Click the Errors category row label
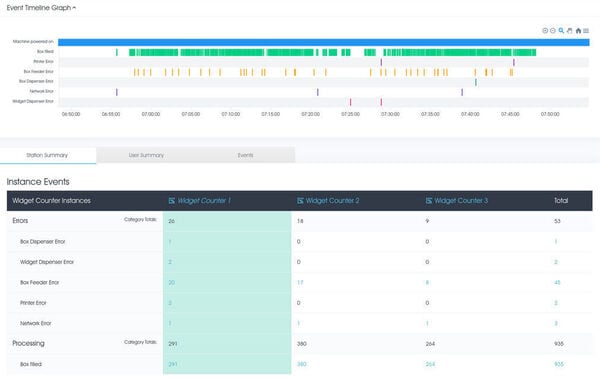The image size is (600, 388). 20,221
